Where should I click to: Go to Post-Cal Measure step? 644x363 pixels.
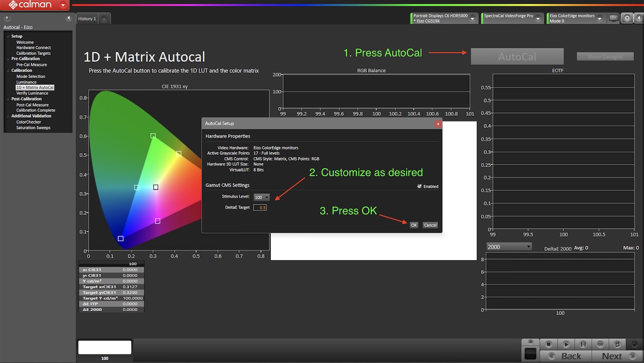point(32,105)
